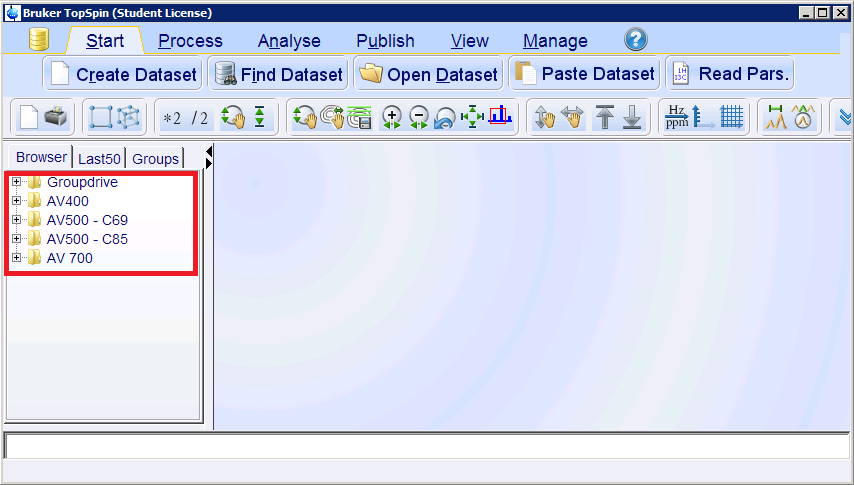The image size is (854, 485).
Task: Switch to the Last50 tab
Action: pos(99,158)
